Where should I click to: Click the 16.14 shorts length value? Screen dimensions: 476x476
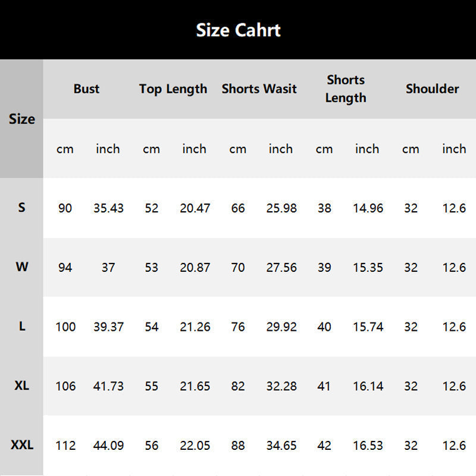(368, 386)
